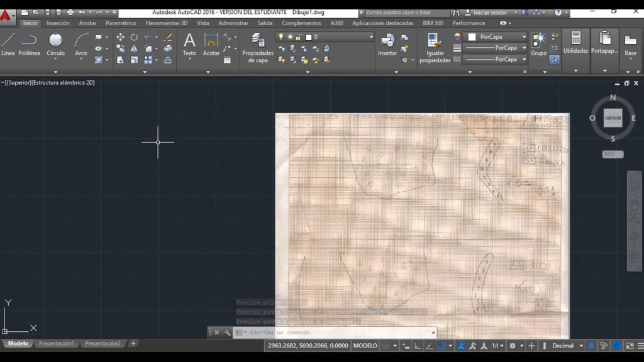Image resolution: width=644 pixels, height=362 pixels.
Task: Choose the Círculo tool
Action: click(x=56, y=44)
